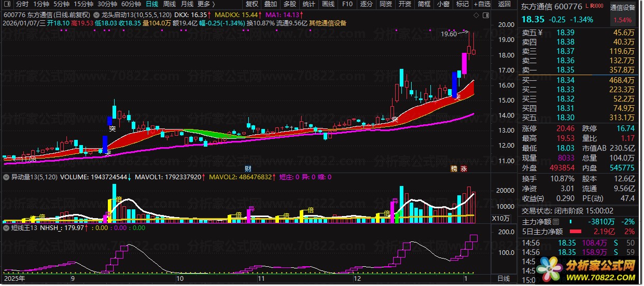Click the 返回 back button
Image resolution: width=644 pixels, height=286 pixels.
tap(504, 4)
